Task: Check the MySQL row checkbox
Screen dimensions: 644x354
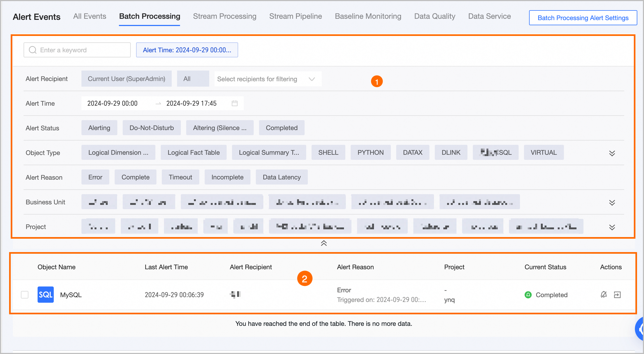Action: (x=25, y=295)
